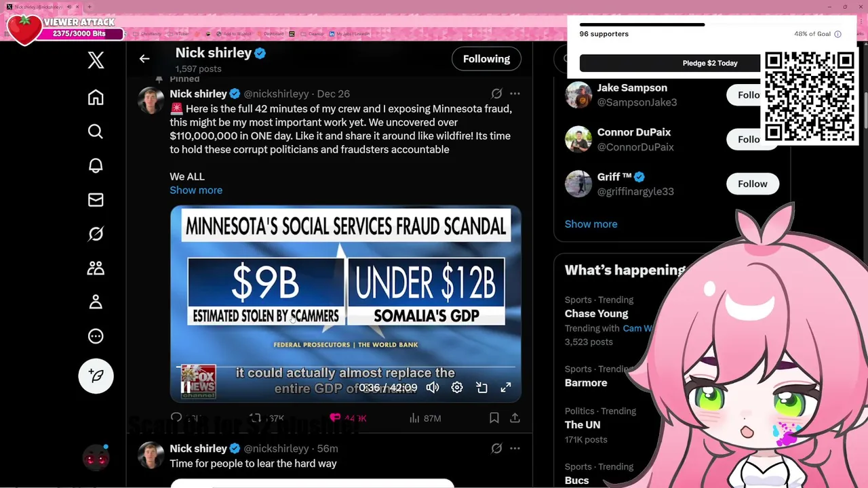Mute the video with the speaker icon
This screenshot has width=868, height=488.
(433, 388)
